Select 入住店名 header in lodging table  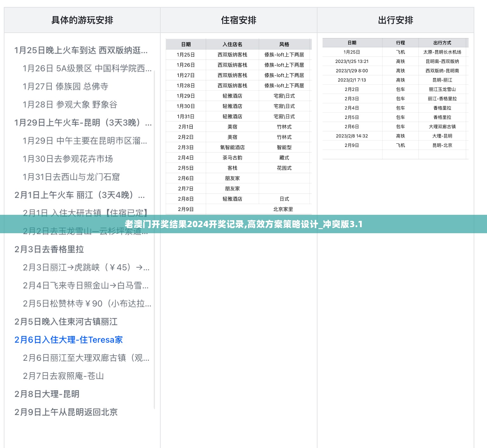[232, 44]
